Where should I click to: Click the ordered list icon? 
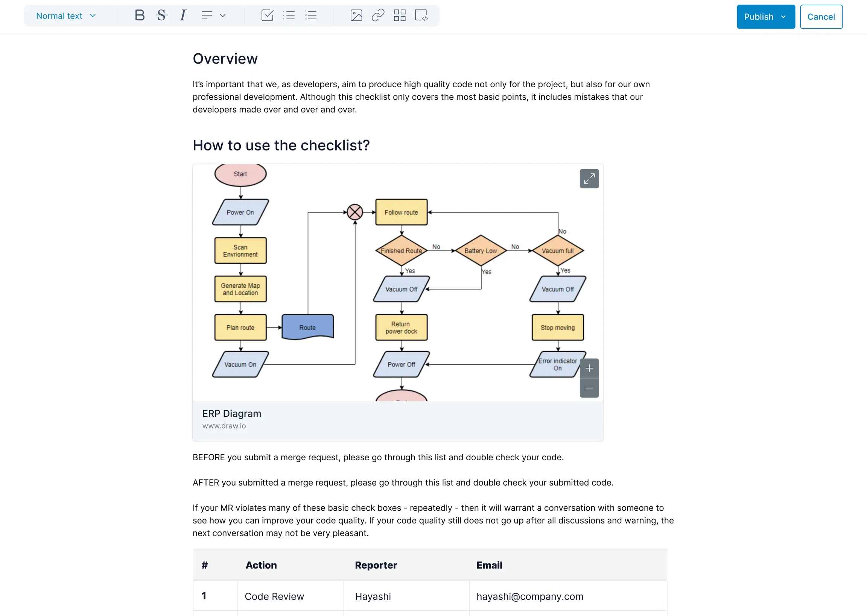pyautogui.click(x=311, y=16)
